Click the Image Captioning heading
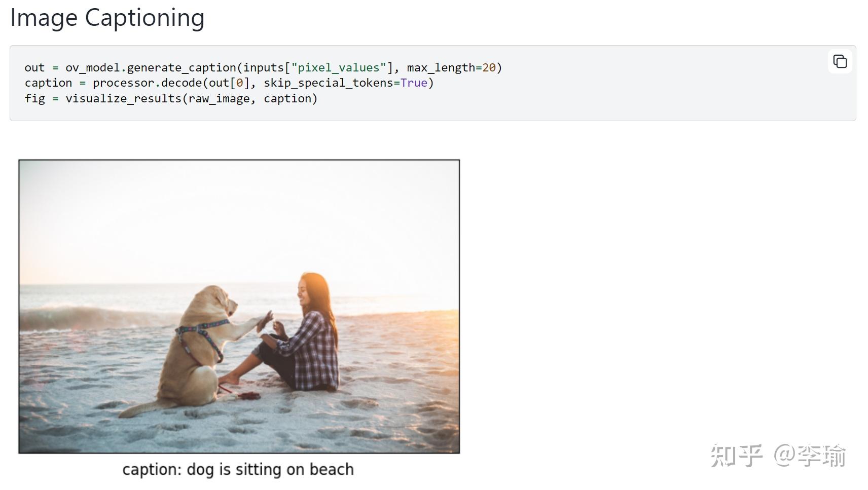The width and height of the screenshot is (868, 490). pyautogui.click(x=107, y=18)
